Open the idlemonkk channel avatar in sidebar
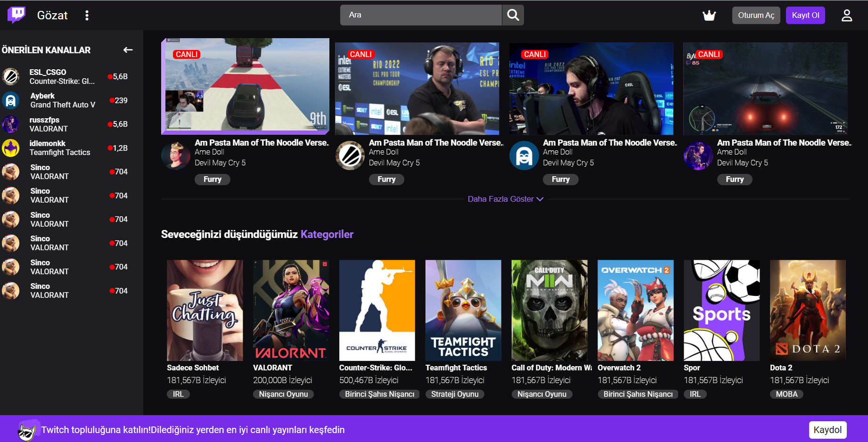This screenshot has width=868, height=442. (11, 148)
